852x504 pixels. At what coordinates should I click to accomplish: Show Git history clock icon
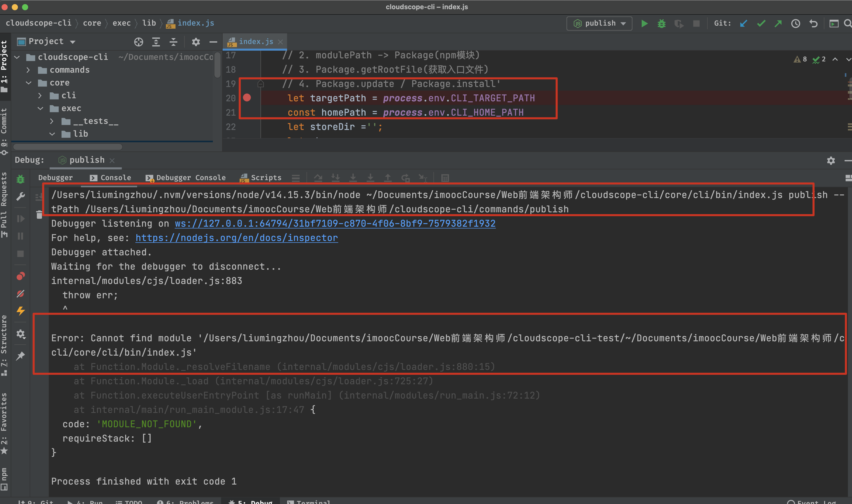point(796,24)
